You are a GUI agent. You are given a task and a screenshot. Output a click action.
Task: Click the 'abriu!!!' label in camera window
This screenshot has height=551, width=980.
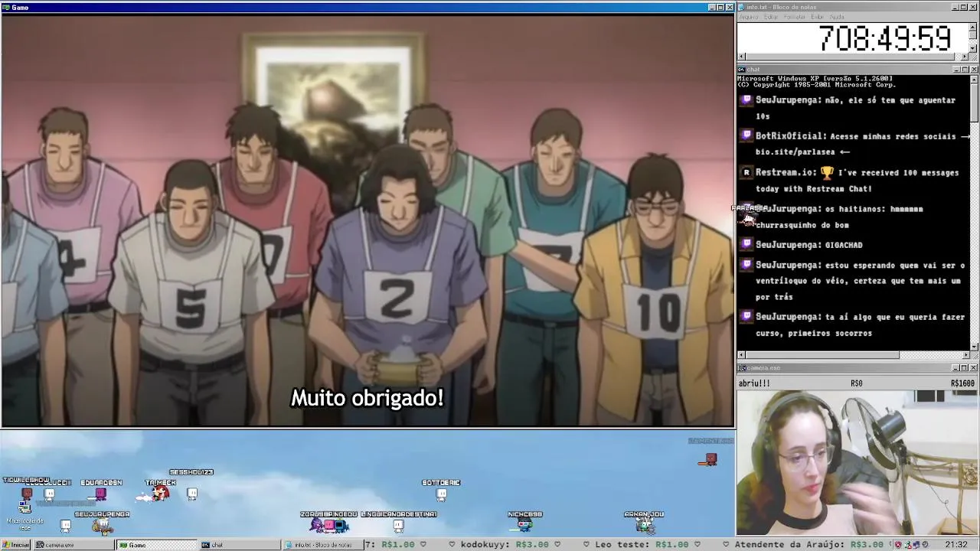[x=754, y=383]
